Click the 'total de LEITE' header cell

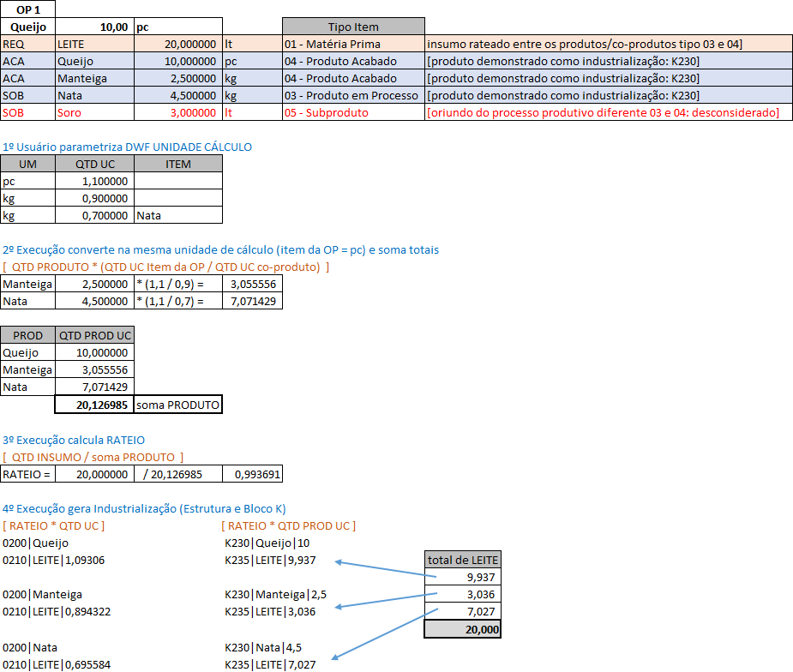pos(462,560)
